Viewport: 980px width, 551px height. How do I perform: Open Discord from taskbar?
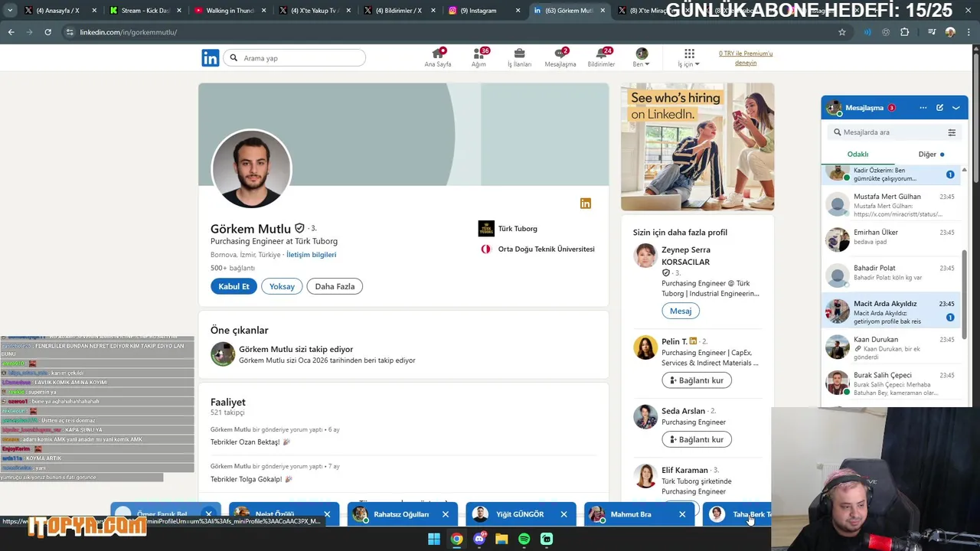[x=479, y=539]
